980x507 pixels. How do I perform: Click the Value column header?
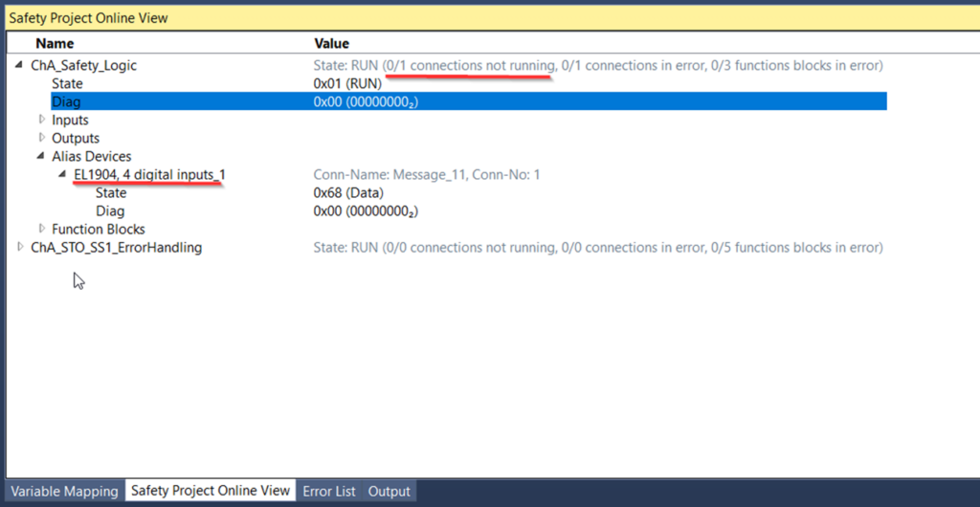click(331, 44)
